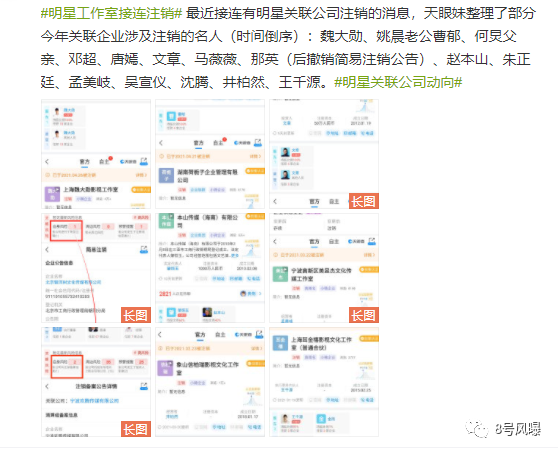Screen dimensions: 558x454
Task: Click the name 沈腾 in the post
Action: pos(194,83)
